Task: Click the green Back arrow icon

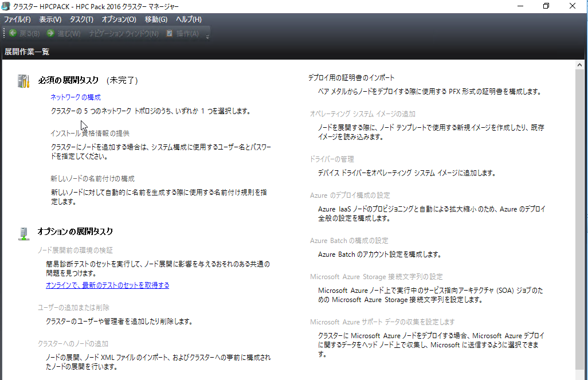Action: 13,33
